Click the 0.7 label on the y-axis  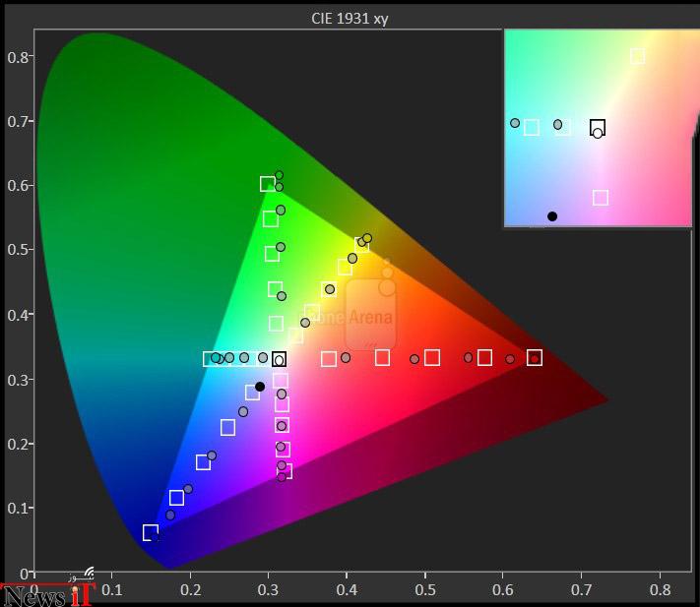(18, 121)
